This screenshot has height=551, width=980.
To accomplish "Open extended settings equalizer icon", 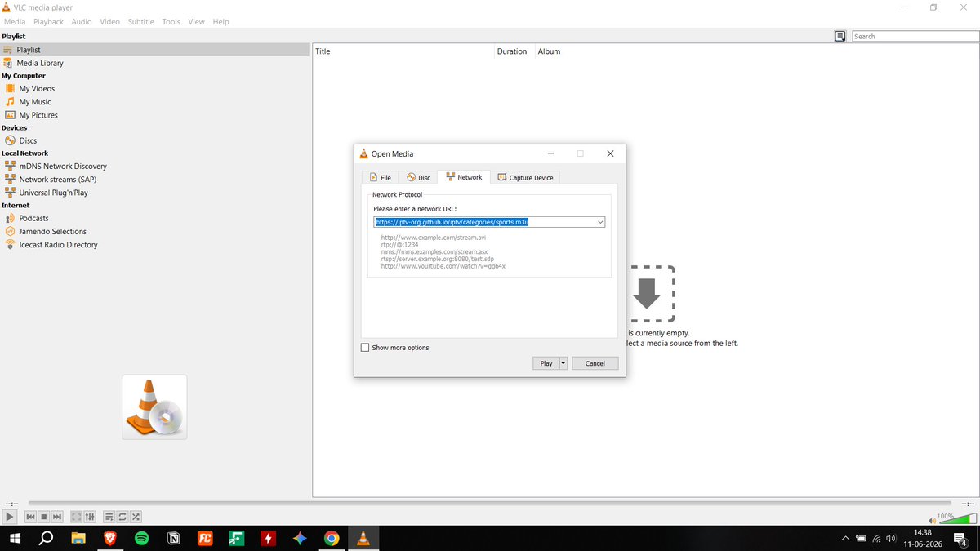I will tap(90, 517).
